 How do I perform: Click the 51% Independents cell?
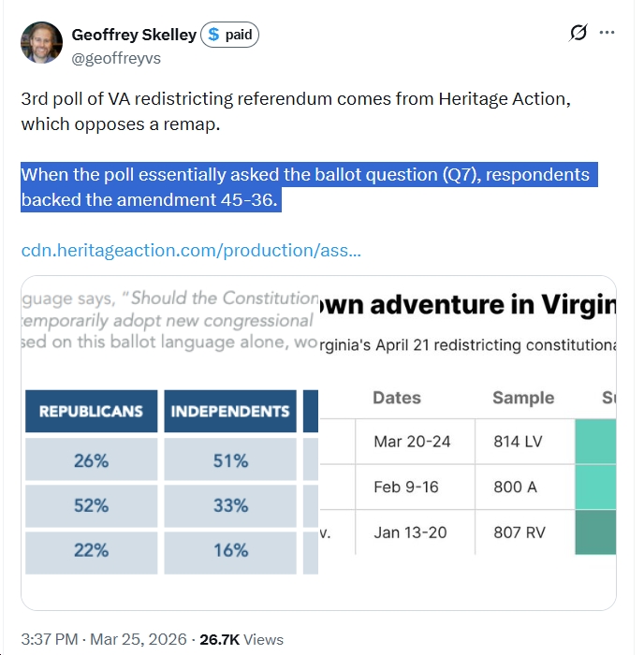(229, 460)
